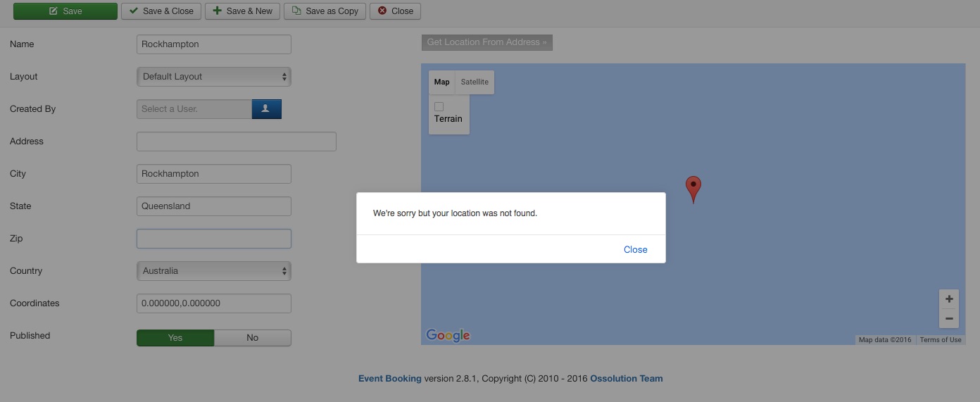This screenshot has height=402, width=980.
Task: Click Save & New plus button
Action: [242, 11]
